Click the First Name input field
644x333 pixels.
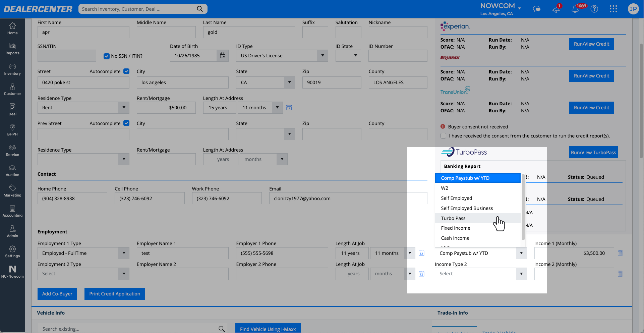pyautogui.click(x=83, y=32)
